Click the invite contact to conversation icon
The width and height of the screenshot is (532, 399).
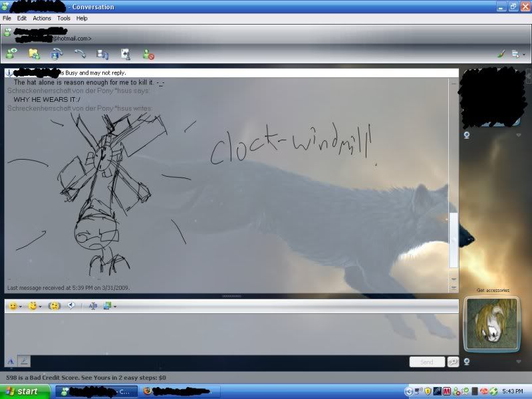11,54
